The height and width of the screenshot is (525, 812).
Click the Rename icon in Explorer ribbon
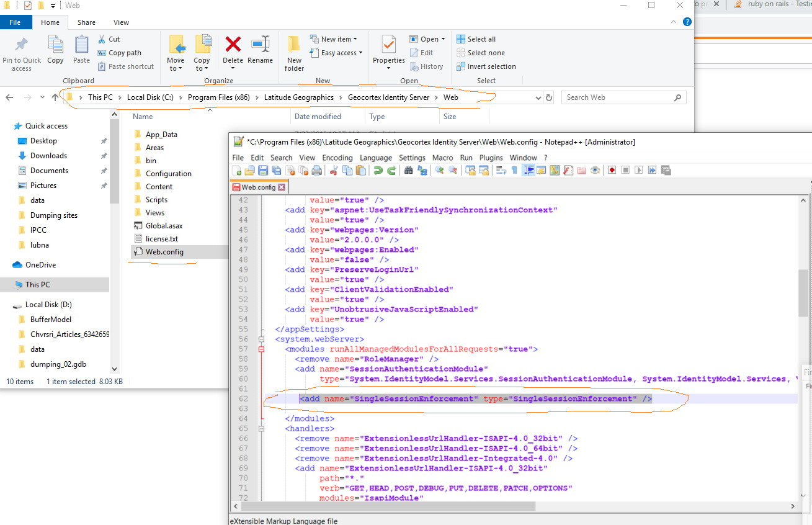coord(260,45)
